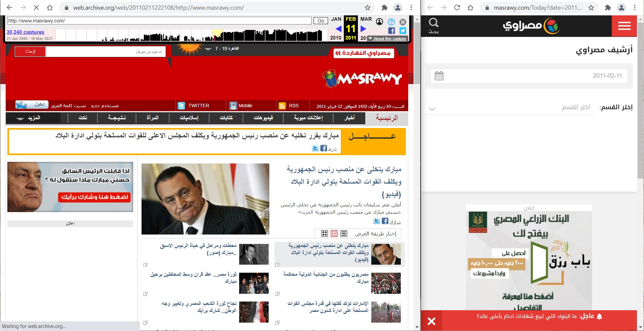Open the اختر القسم section dropdown
The width and height of the screenshot is (644, 331).
pyautogui.click(x=510, y=108)
